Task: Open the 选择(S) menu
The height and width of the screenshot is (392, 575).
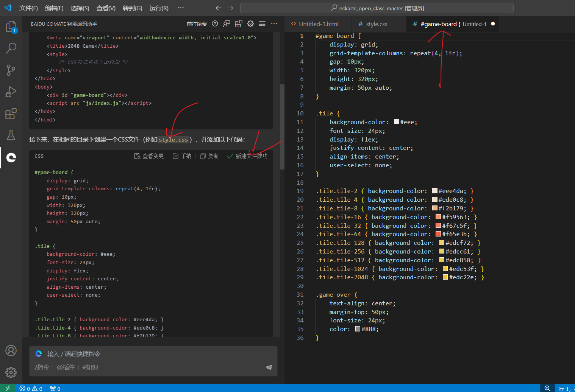Action: pyautogui.click(x=80, y=8)
